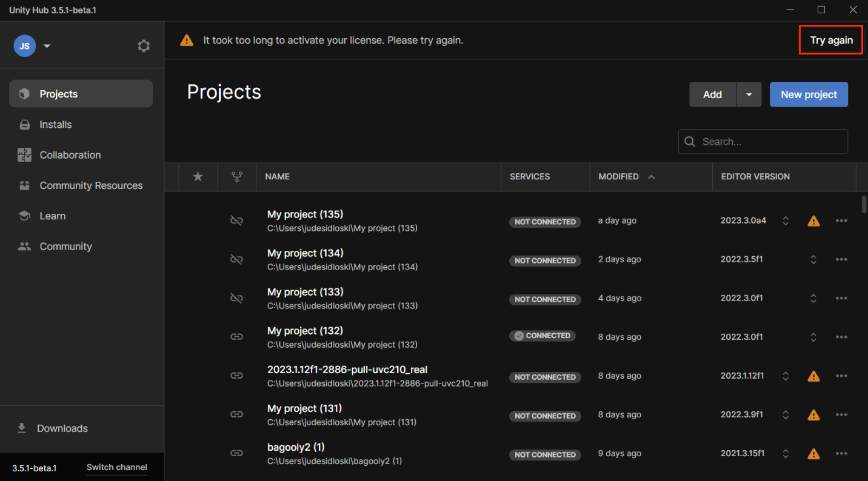
Task: Click the New project button
Action: pyautogui.click(x=809, y=95)
